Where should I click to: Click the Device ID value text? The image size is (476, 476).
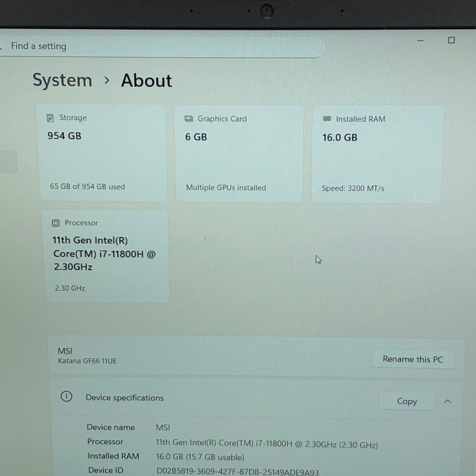(238, 472)
